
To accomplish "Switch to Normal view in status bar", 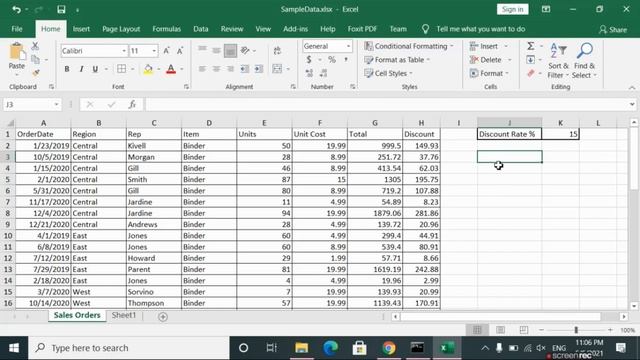I will pyautogui.click(x=477, y=330).
